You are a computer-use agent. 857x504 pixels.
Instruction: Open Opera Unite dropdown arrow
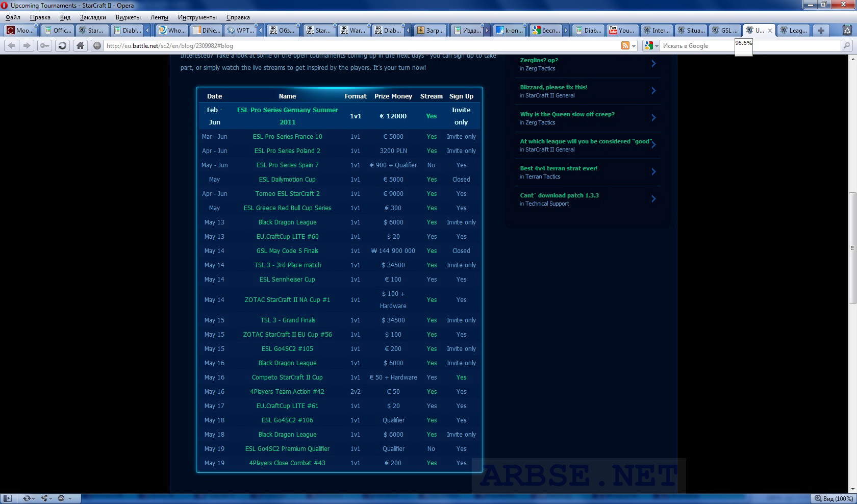[x=52, y=498]
